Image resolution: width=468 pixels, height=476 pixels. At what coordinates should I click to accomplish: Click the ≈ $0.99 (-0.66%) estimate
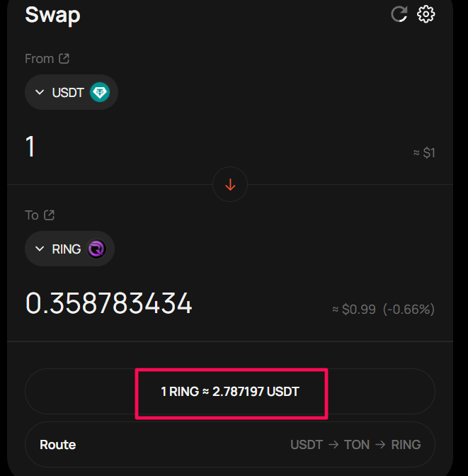point(383,310)
